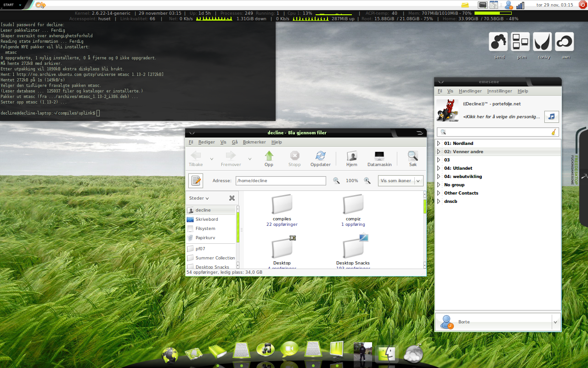The width and height of the screenshot is (588, 368).
Task: Click the personal message link in emesene
Action: [502, 117]
